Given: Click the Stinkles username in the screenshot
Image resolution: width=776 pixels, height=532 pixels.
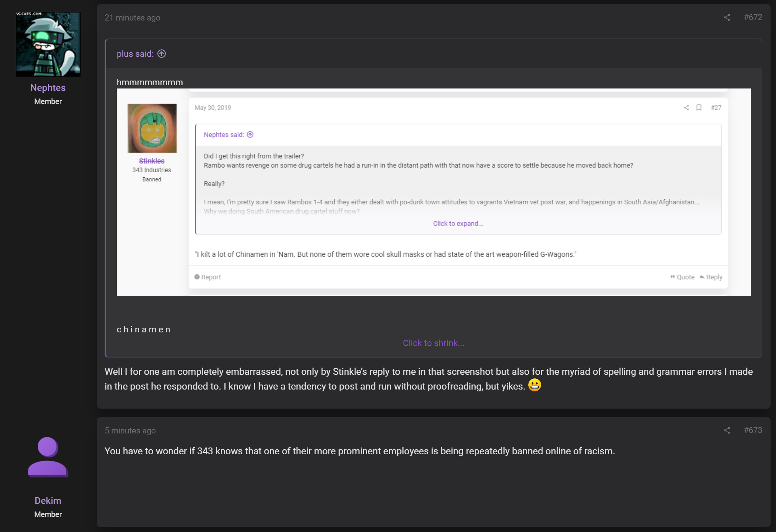Looking at the screenshot, I should coord(152,161).
